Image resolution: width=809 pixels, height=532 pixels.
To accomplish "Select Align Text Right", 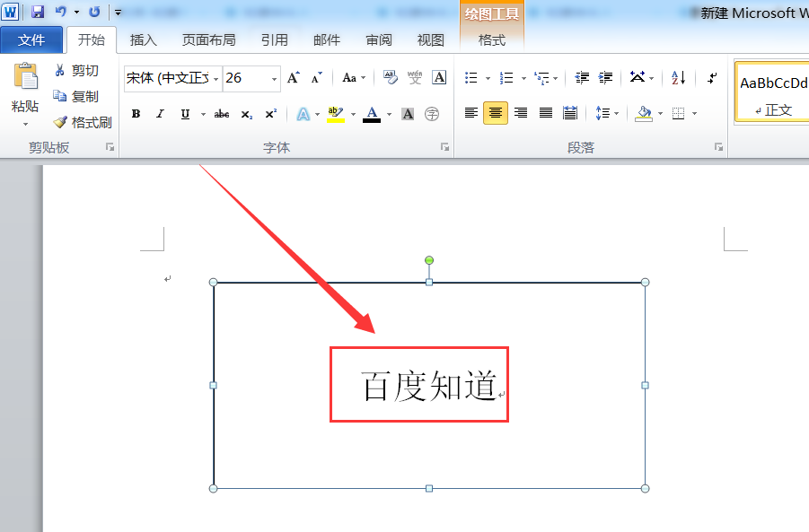I will coord(521,113).
